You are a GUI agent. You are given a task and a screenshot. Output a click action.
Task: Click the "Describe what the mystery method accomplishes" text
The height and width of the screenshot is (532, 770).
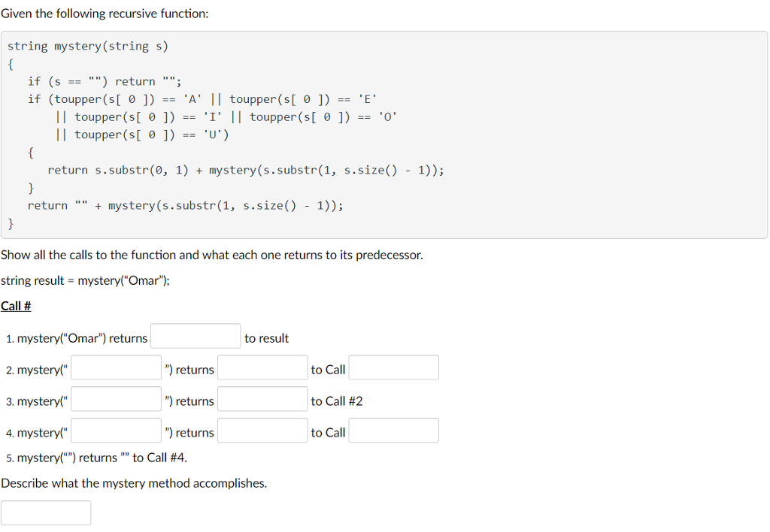(x=132, y=482)
